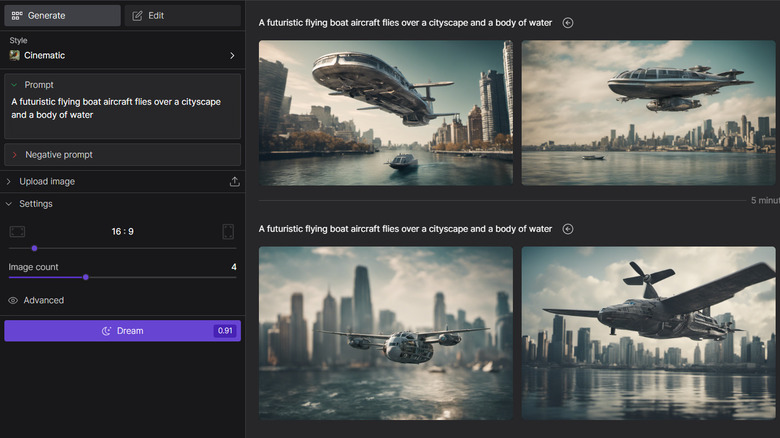This screenshot has height=438, width=780.
Task: Click the Cinematic style thumbnail icon
Action: click(x=15, y=55)
